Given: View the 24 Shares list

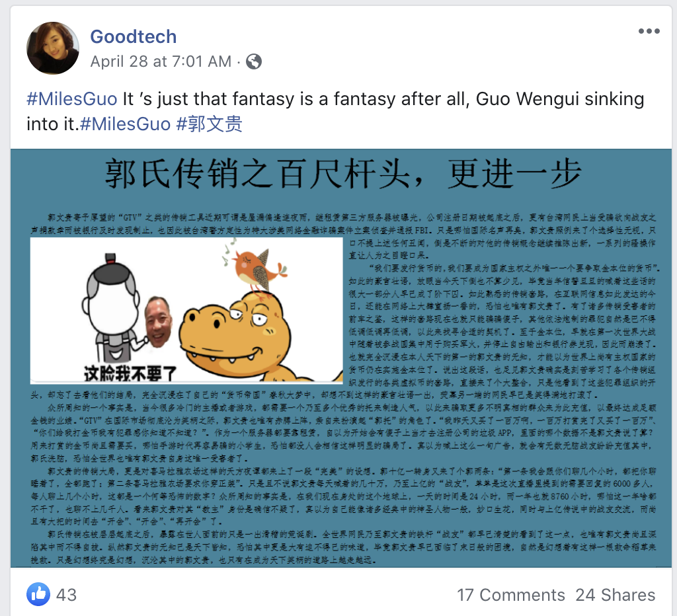Looking at the screenshot, I should click(x=616, y=595).
